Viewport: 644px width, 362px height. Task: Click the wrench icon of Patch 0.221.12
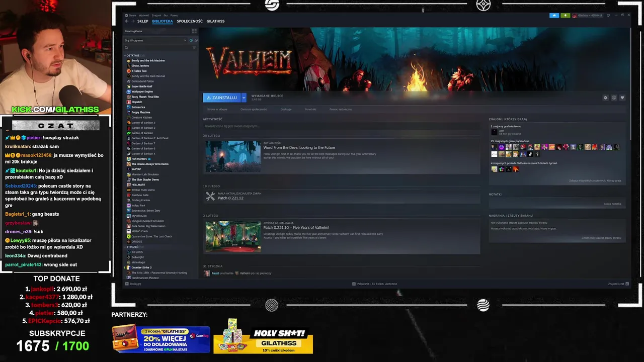[210, 197]
